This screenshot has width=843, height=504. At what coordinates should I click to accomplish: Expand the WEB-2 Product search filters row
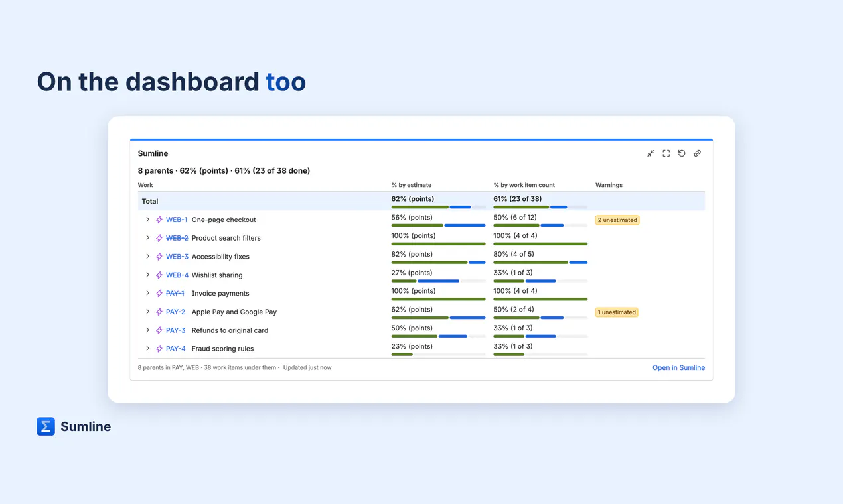[x=147, y=238]
